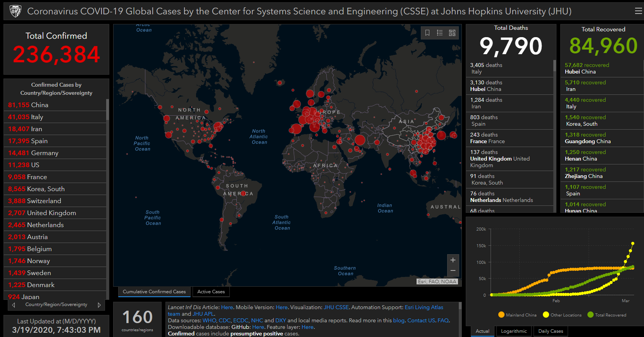The height and width of the screenshot is (337, 644).
Task: Open the JHU CSSE visualization link
Action: 336,307
